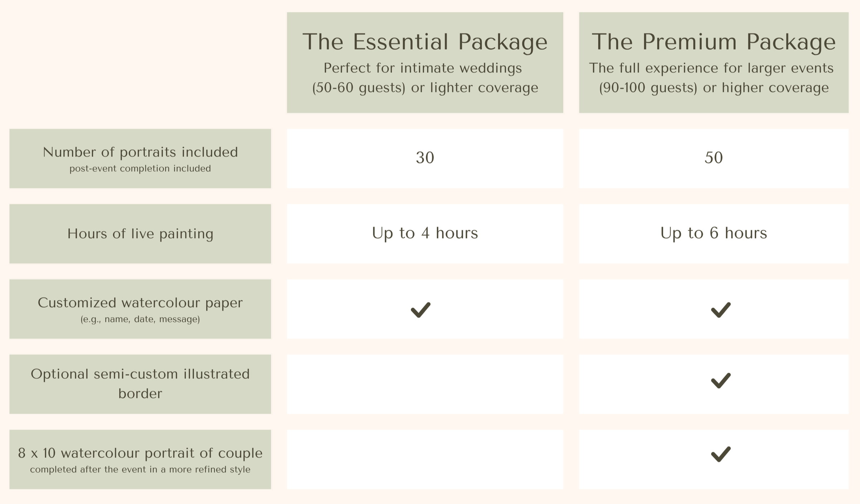
Task: Click the 30 portraits cell
Action: pyautogui.click(x=425, y=158)
